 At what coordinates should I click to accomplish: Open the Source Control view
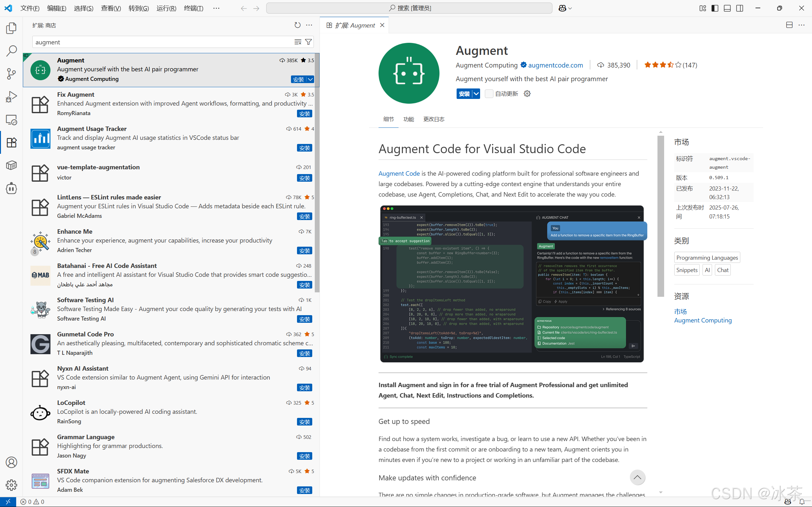click(x=11, y=74)
